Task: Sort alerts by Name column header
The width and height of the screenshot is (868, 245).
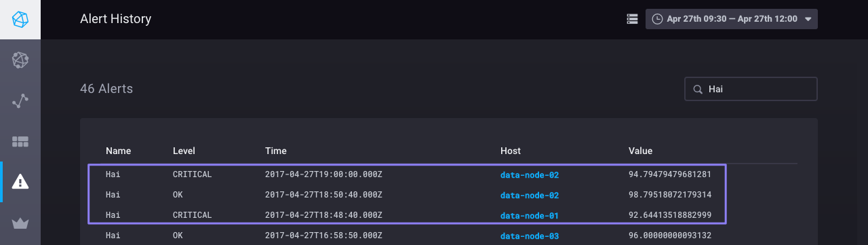Action: [118, 151]
